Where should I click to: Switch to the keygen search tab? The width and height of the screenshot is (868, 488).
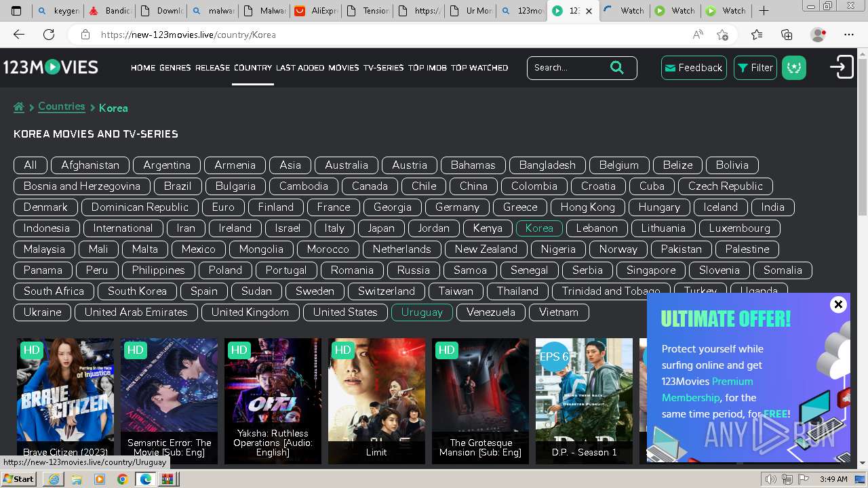(x=58, y=11)
